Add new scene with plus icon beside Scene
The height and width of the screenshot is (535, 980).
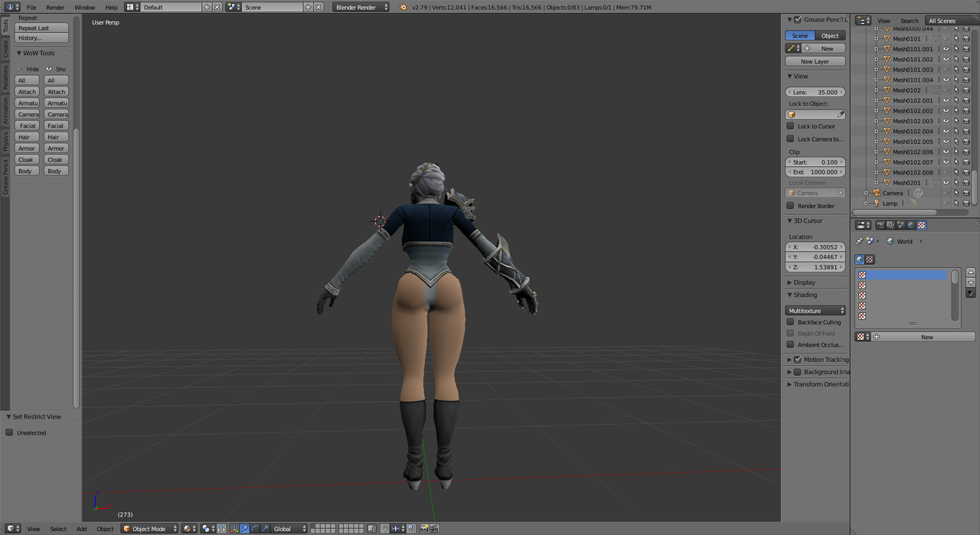308,7
